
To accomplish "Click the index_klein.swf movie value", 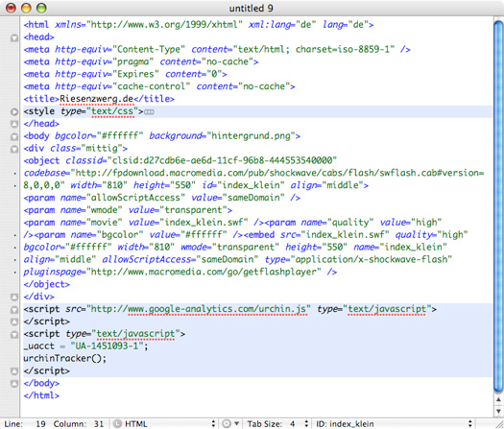I will [x=204, y=223].
